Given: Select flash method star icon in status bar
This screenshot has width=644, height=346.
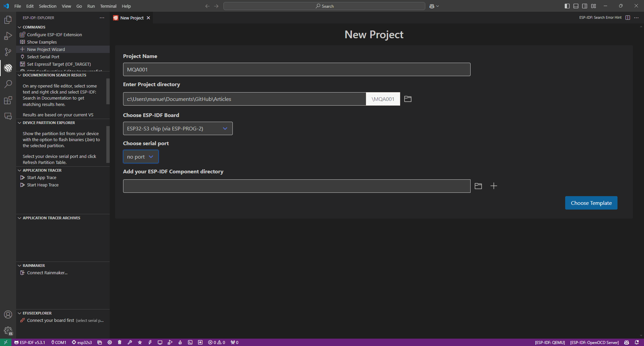Looking at the screenshot, I should (140, 342).
